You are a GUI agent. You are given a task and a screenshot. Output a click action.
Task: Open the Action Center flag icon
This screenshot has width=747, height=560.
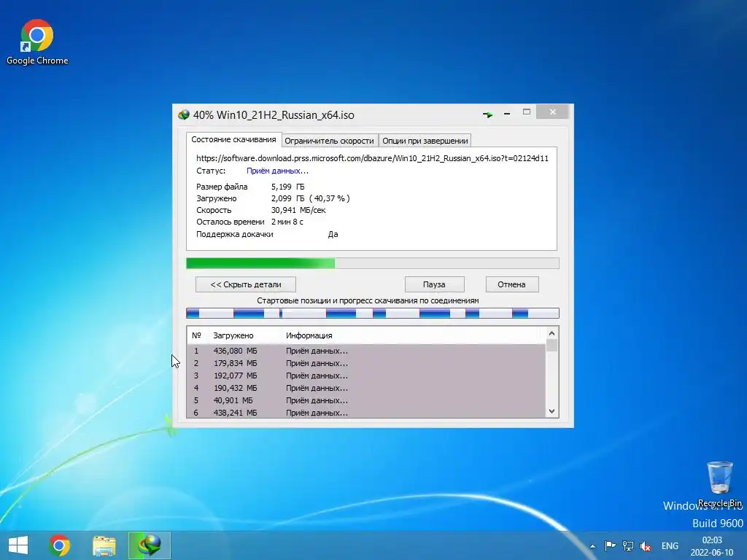(610, 545)
